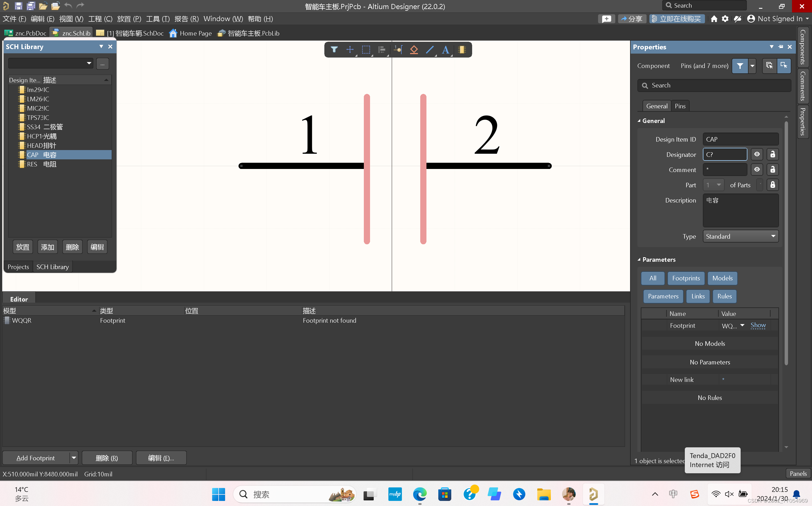Select the Place Line tool
Screen dimensions: 812x506
[x=430, y=50]
